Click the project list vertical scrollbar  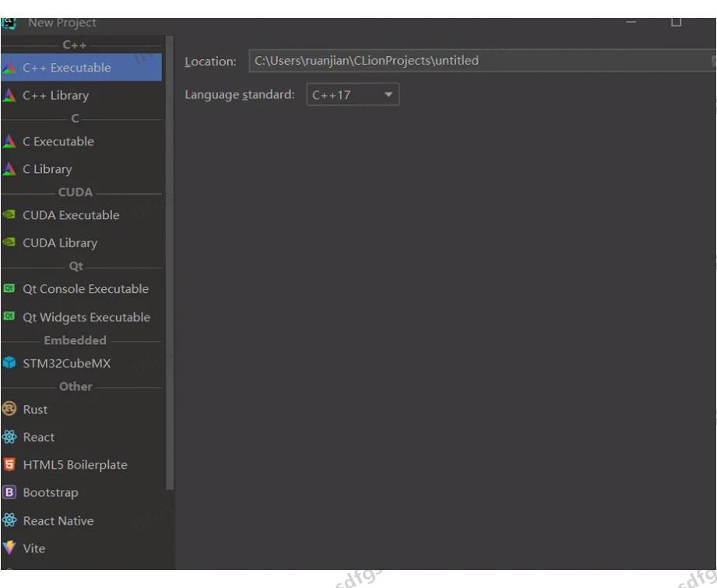[x=170, y=263]
